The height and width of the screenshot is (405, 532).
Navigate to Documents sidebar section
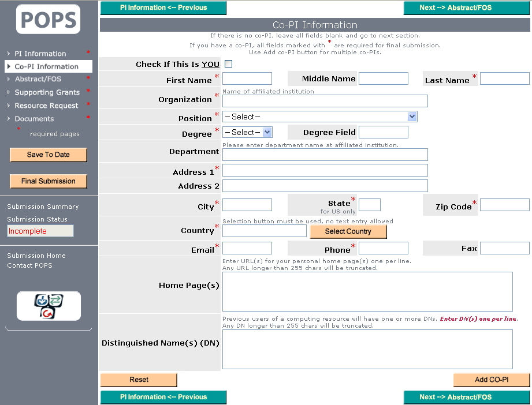pyautogui.click(x=34, y=119)
